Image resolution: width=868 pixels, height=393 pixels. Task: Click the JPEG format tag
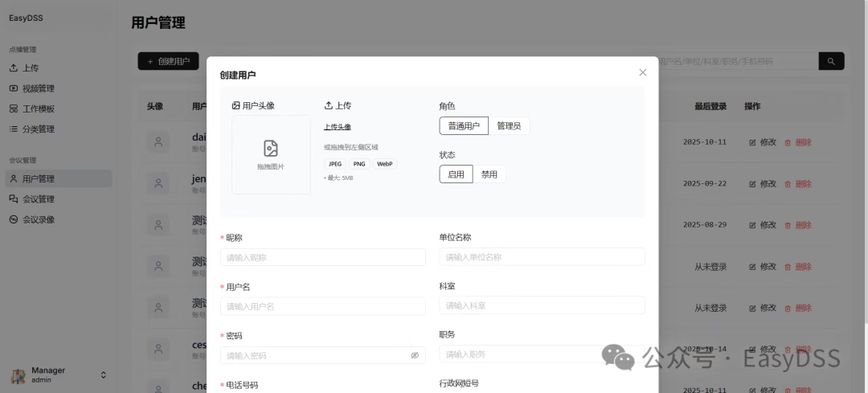click(335, 164)
